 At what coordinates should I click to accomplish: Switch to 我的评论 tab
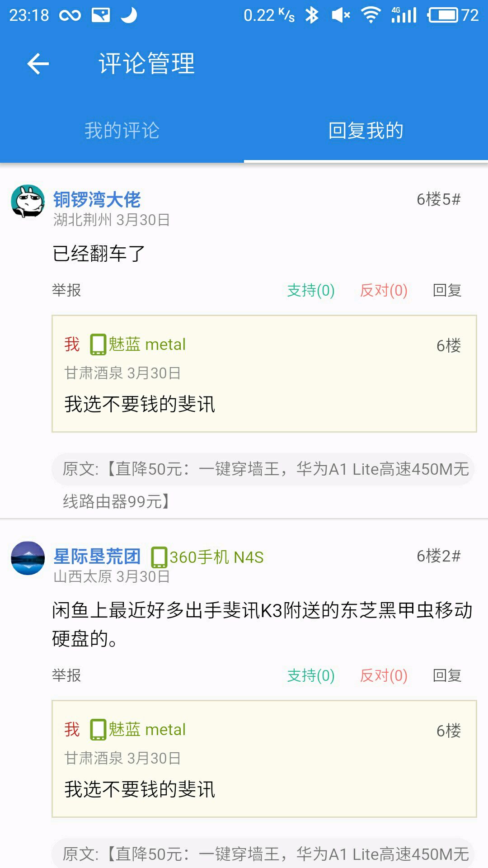tap(122, 130)
